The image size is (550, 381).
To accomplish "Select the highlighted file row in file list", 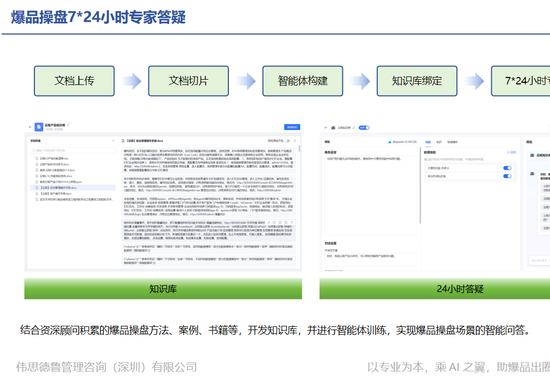I will (x=73, y=188).
